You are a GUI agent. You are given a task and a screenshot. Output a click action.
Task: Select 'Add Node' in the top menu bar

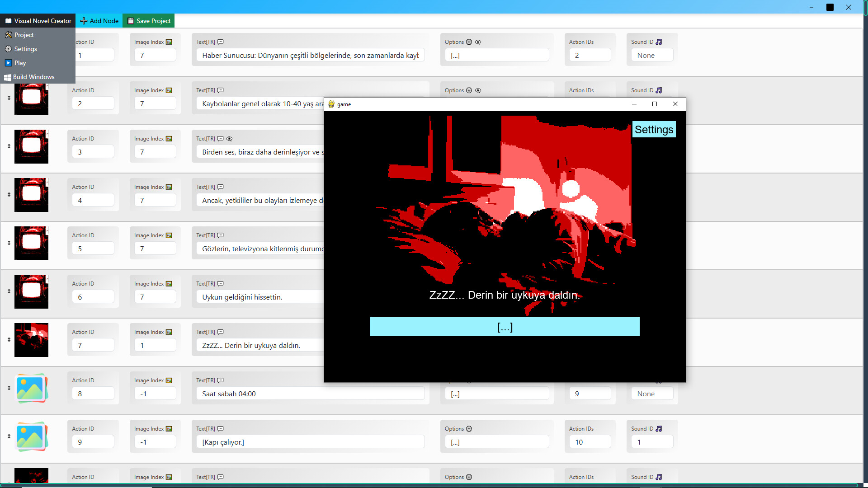click(x=99, y=20)
